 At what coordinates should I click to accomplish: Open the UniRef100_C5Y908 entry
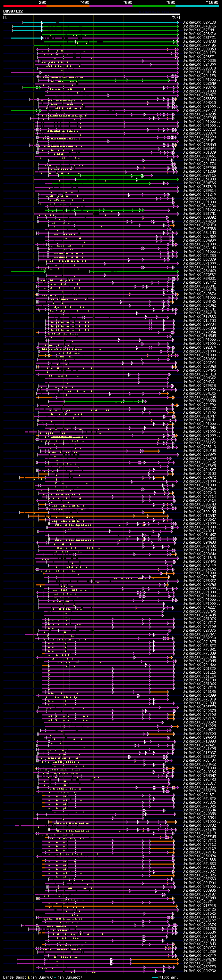click(x=199, y=179)
